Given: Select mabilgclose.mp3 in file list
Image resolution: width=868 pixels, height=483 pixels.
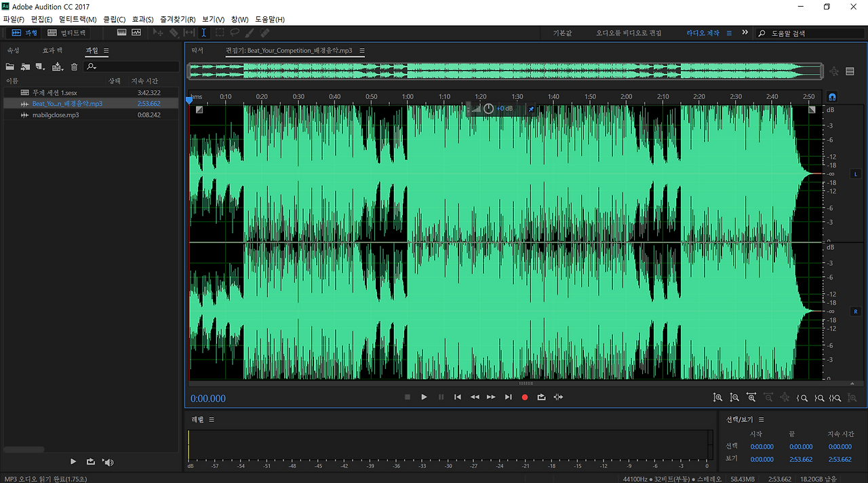Looking at the screenshot, I should pyautogui.click(x=91, y=115).
